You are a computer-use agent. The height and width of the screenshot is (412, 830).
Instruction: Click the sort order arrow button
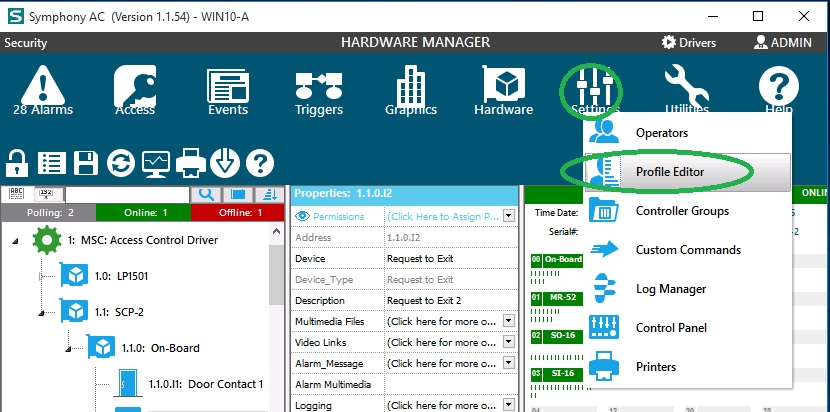click(269, 194)
